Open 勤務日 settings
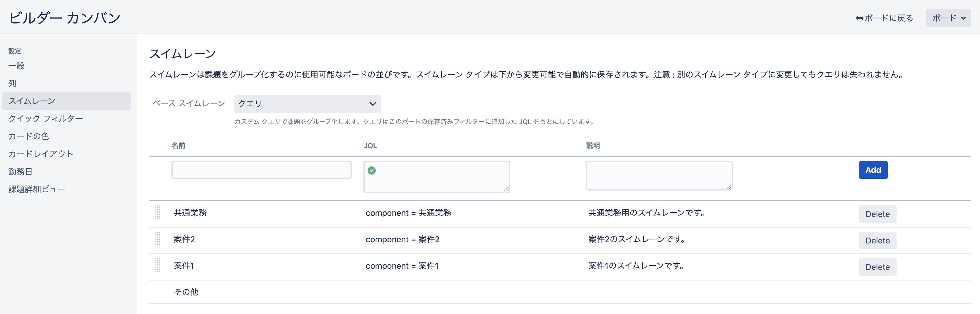The image size is (980, 314). [x=20, y=171]
